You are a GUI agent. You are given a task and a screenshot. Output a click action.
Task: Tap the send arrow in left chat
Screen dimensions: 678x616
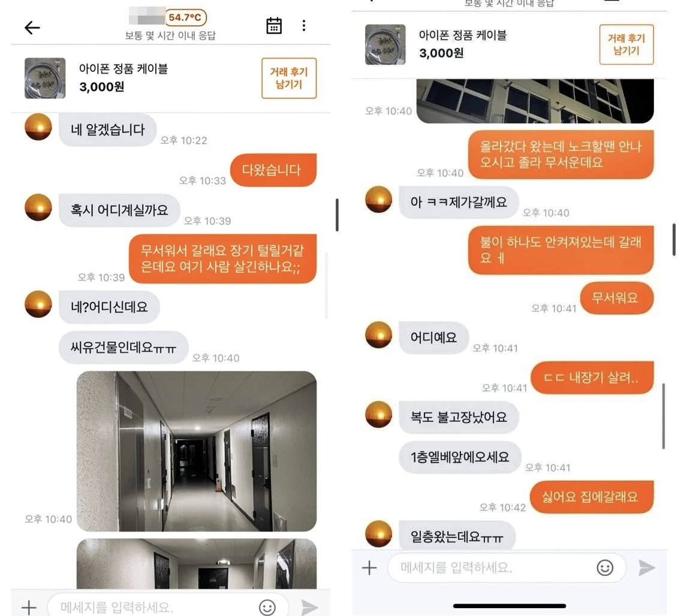click(x=309, y=608)
